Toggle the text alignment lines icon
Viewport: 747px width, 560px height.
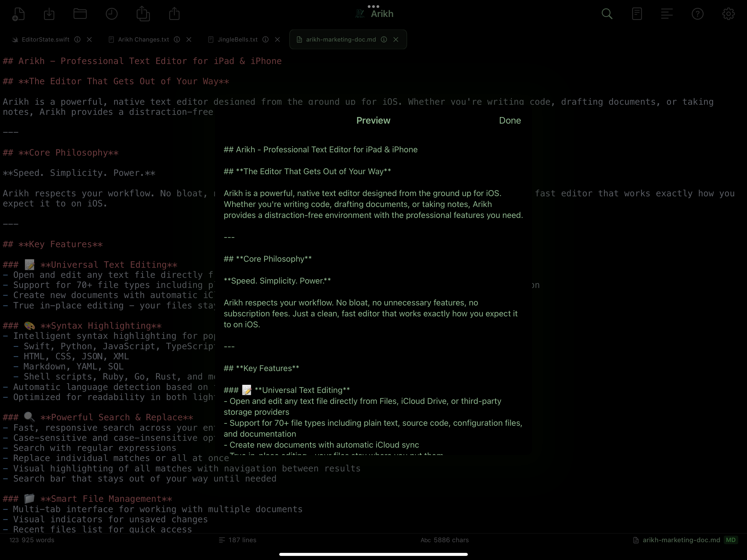[x=667, y=14]
